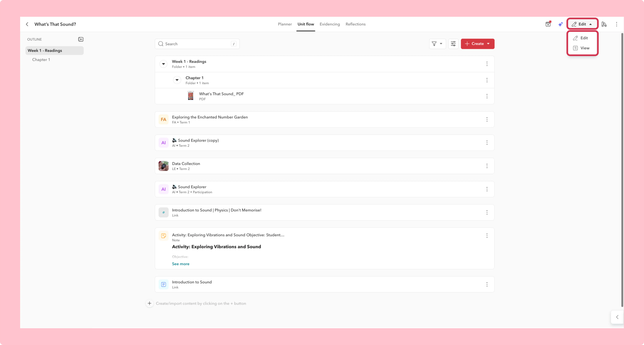Image resolution: width=644 pixels, height=345 pixels.
Task: Expand the right side panel chevron
Action: (617, 317)
